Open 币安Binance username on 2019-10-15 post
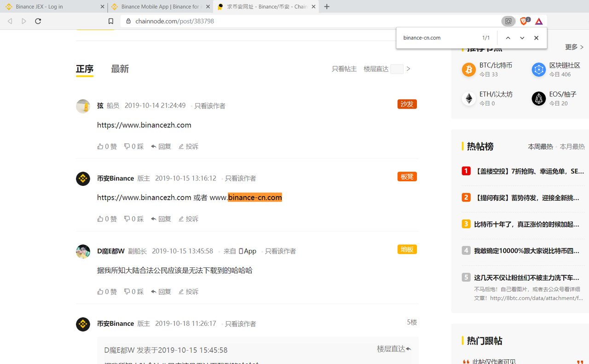Viewport: 589px width, 364px height. pos(115,178)
